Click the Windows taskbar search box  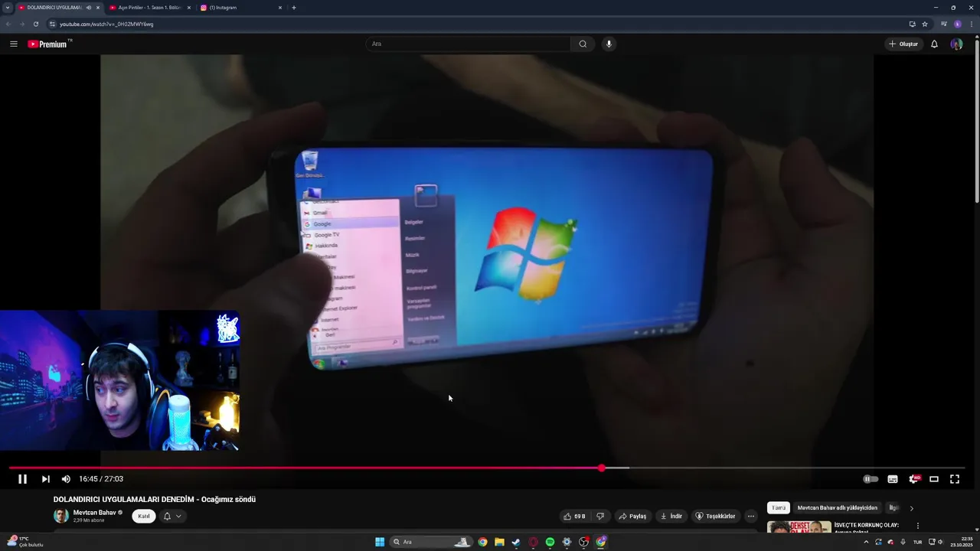coord(430,542)
